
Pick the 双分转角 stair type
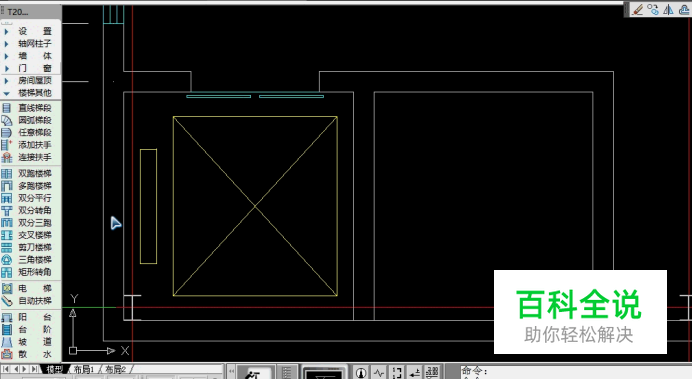tap(27, 210)
